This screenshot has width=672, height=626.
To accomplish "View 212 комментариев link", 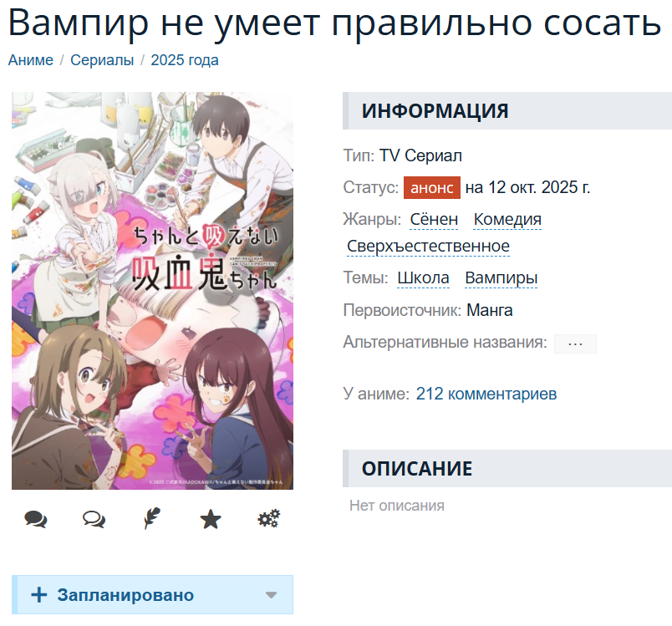I will pyautogui.click(x=486, y=394).
